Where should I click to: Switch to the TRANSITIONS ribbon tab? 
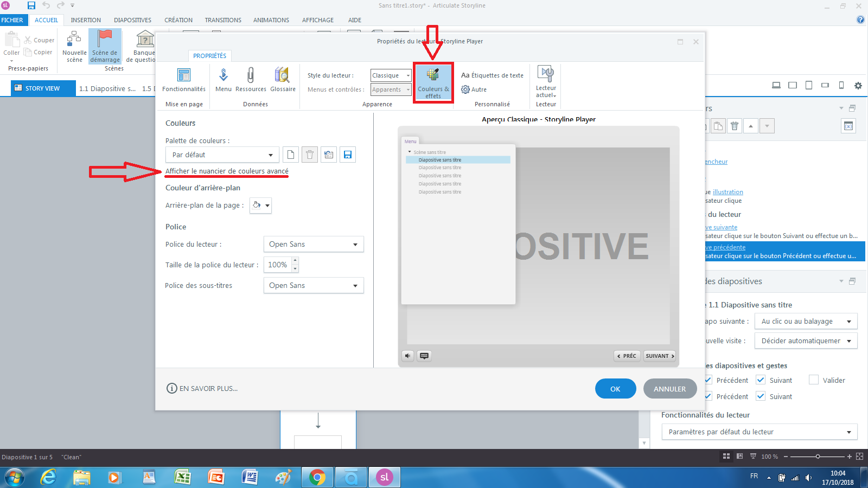tap(223, 20)
